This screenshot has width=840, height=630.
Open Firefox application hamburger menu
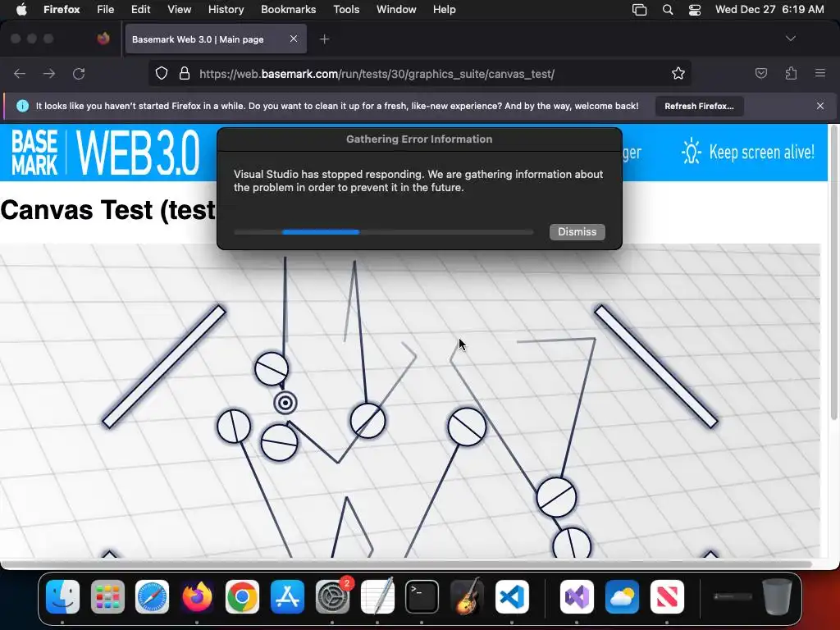coord(820,73)
